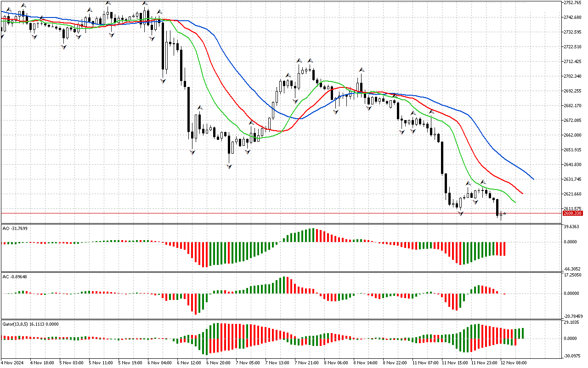Click the 11 Nov 15:00 time label
588x368 pixels.
point(455,363)
